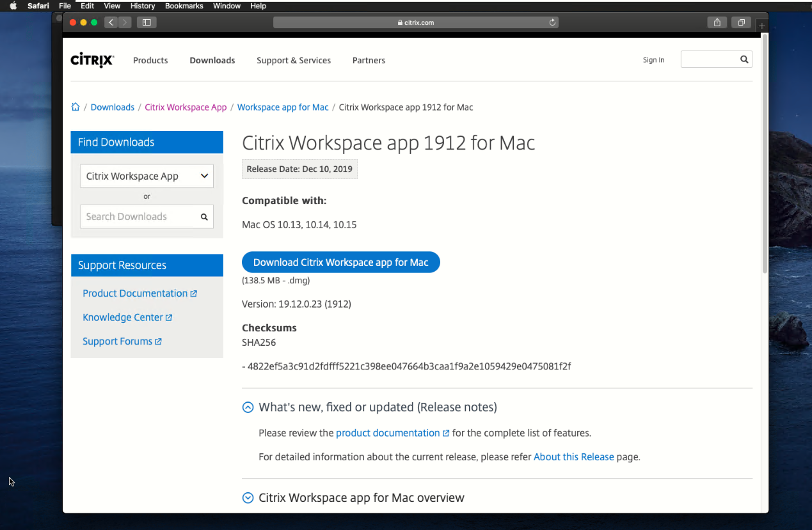
Task: Open History menu
Action: pos(143,6)
